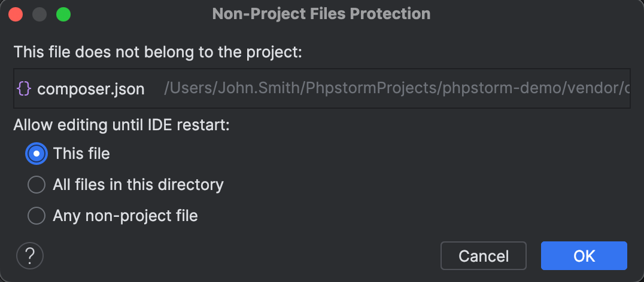Click the "All files in this directory" label text
The image size is (644, 282).
coord(138,185)
